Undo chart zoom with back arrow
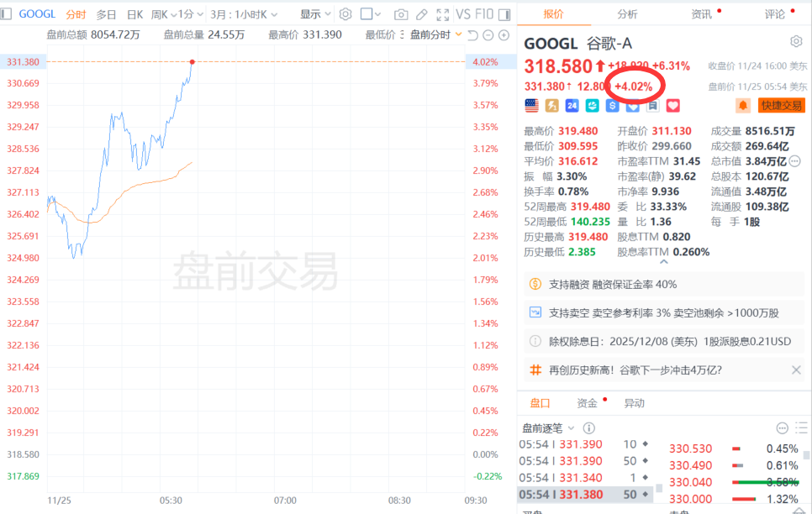Screen dimensions: 812x514 472,35
